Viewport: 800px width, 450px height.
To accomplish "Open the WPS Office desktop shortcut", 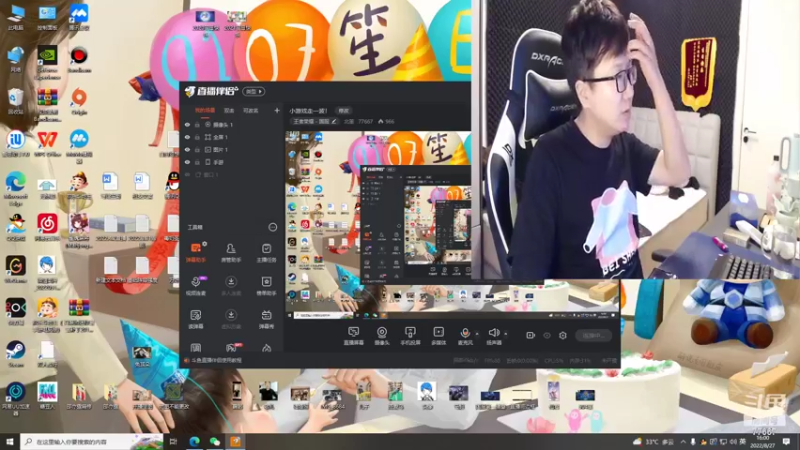I will [47, 143].
